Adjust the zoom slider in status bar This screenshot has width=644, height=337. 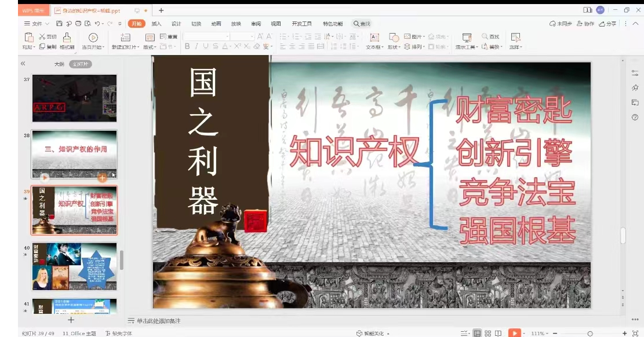coord(590,334)
